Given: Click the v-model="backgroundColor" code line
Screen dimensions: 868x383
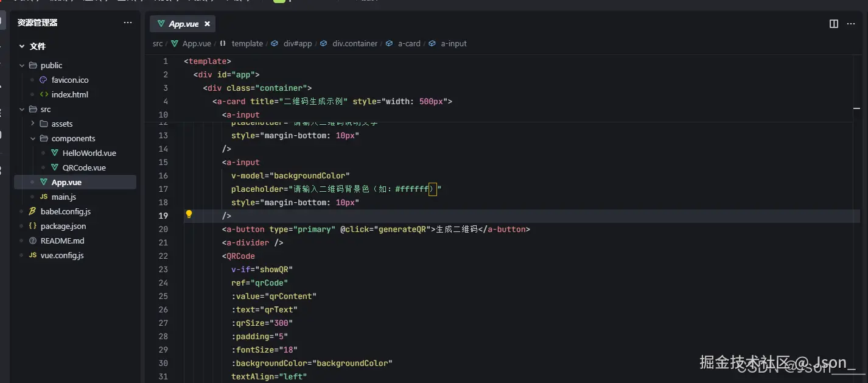Looking at the screenshot, I should (290, 175).
